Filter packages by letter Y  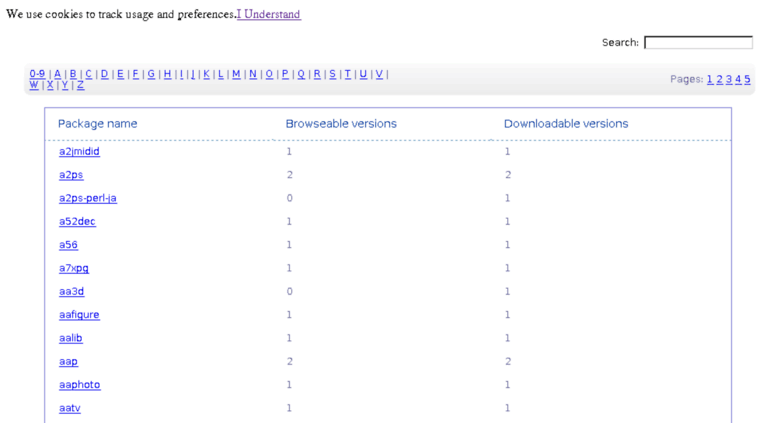[x=65, y=85]
